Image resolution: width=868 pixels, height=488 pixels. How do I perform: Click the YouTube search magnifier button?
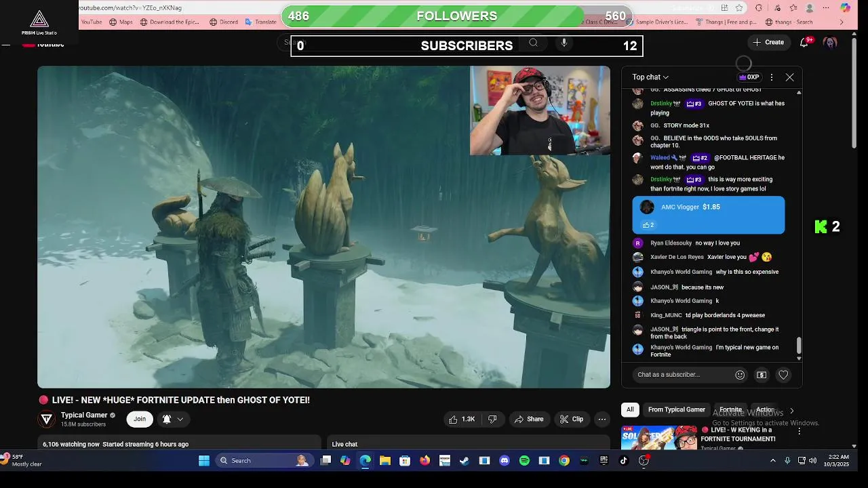534,43
